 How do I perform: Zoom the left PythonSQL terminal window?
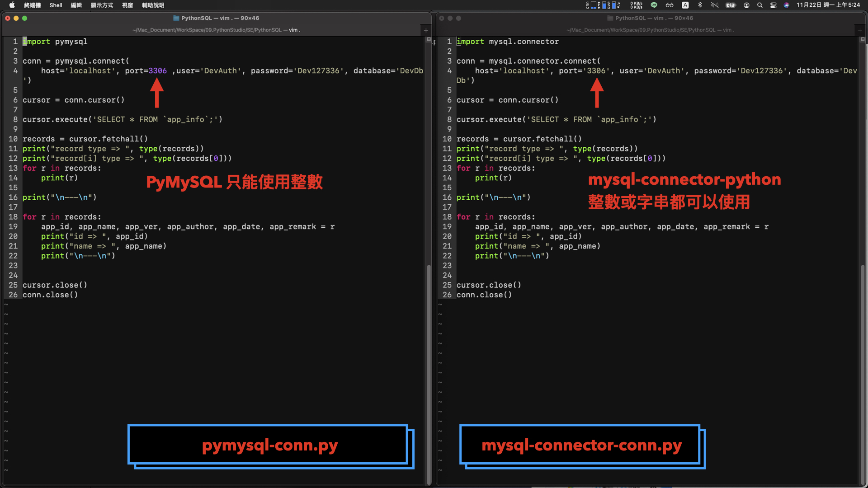coord(25,18)
